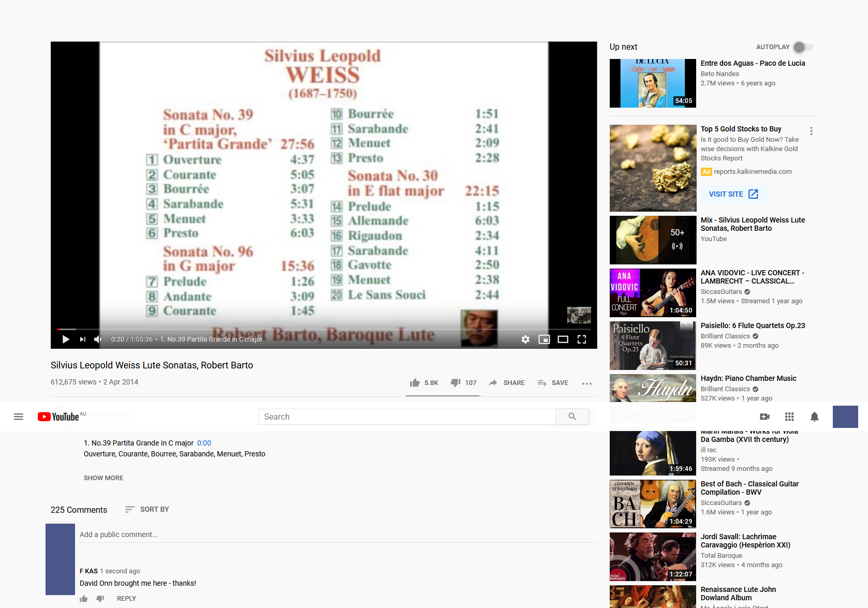
Task: Enter fullscreen mode
Action: pos(582,339)
